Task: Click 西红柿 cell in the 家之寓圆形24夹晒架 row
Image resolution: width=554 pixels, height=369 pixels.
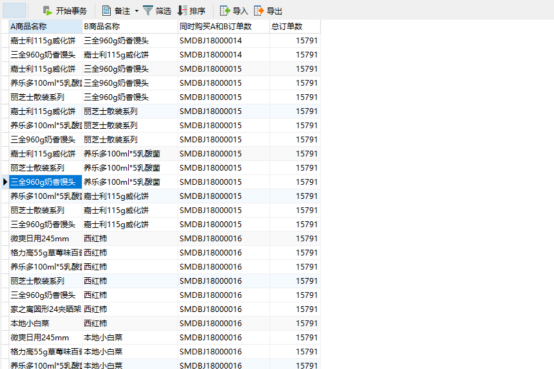Action: click(130, 309)
